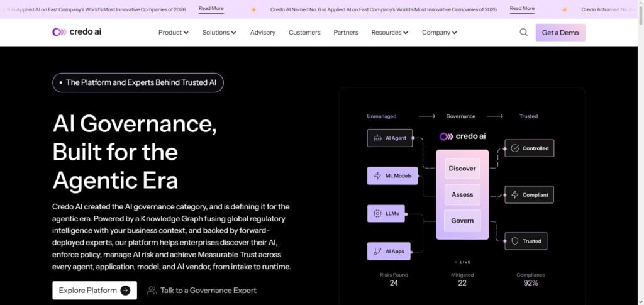This screenshot has width=644, height=305.
Task: Expand the Company dropdown menu
Action: point(440,33)
